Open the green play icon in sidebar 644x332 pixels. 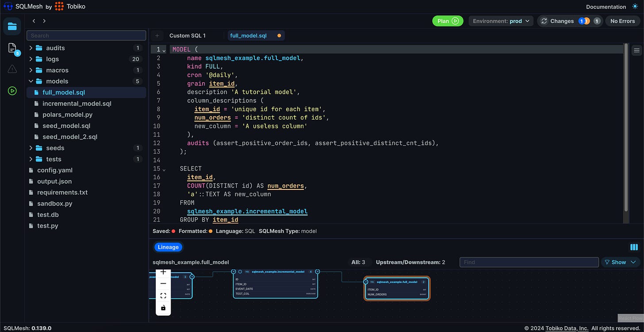[x=12, y=91]
